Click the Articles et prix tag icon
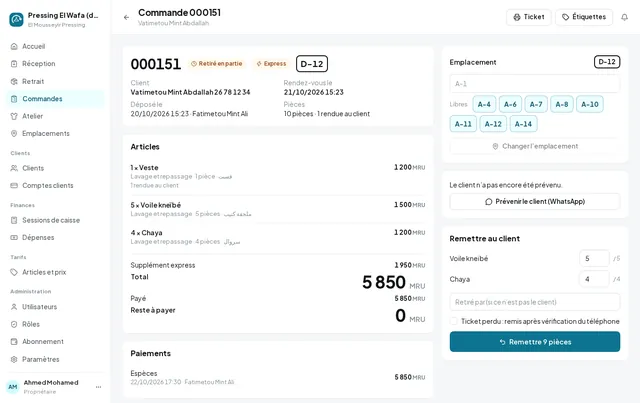Image resolution: width=640 pixels, height=403 pixels. coord(14,272)
